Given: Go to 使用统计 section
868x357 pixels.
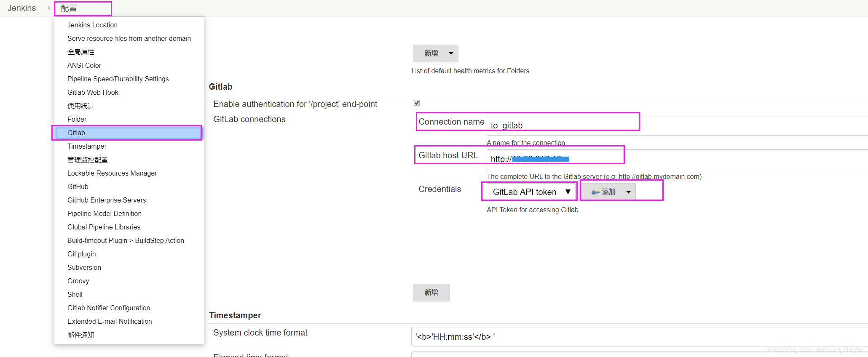Looking at the screenshot, I should tap(81, 106).
